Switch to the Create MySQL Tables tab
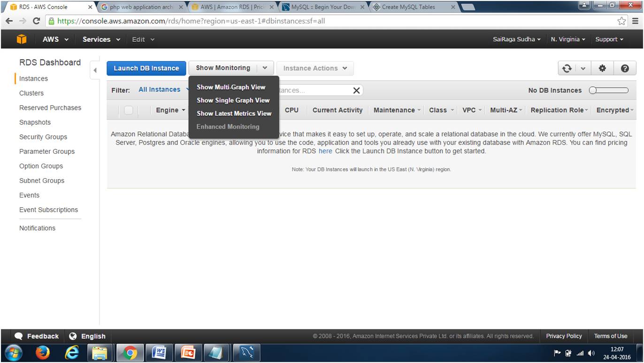The image size is (644, 363). click(x=414, y=7)
